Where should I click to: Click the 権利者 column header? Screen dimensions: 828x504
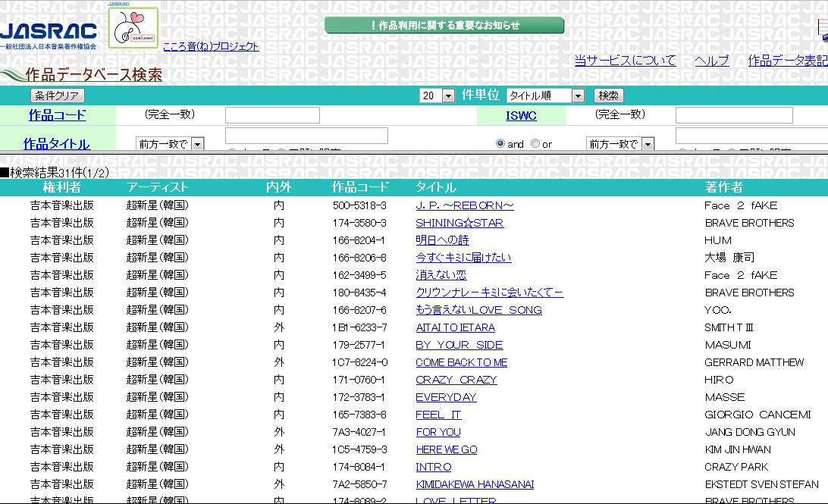click(x=61, y=187)
